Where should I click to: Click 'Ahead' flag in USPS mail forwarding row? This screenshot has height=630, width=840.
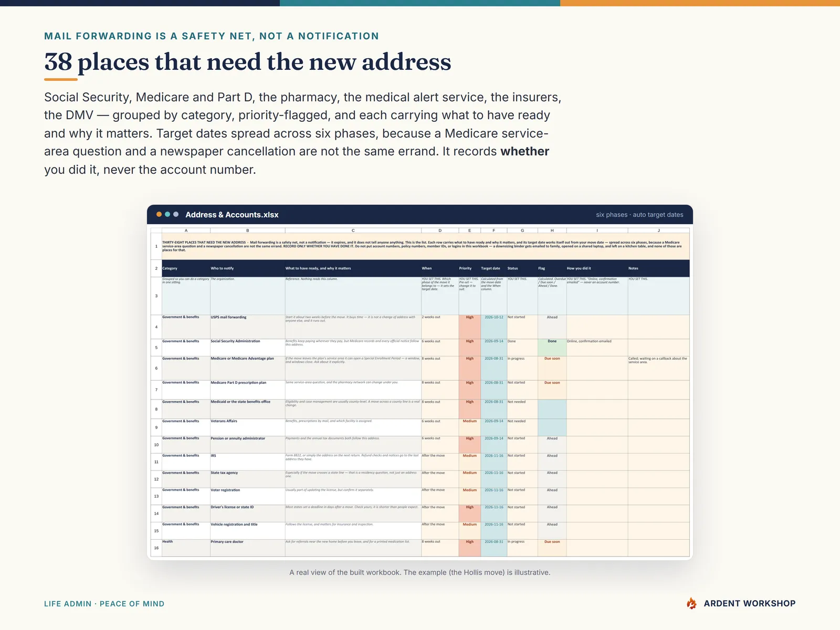tap(552, 327)
